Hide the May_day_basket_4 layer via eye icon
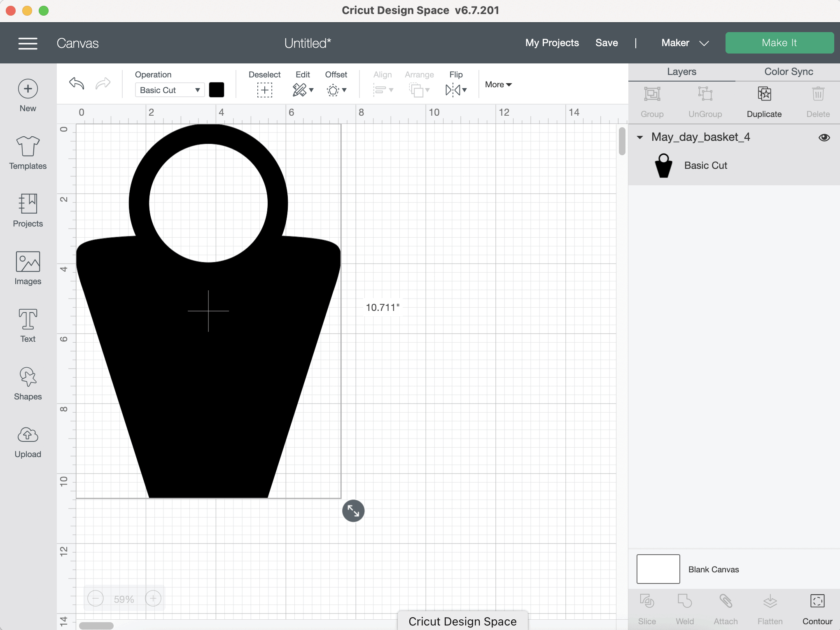This screenshot has height=630, width=840. [824, 138]
